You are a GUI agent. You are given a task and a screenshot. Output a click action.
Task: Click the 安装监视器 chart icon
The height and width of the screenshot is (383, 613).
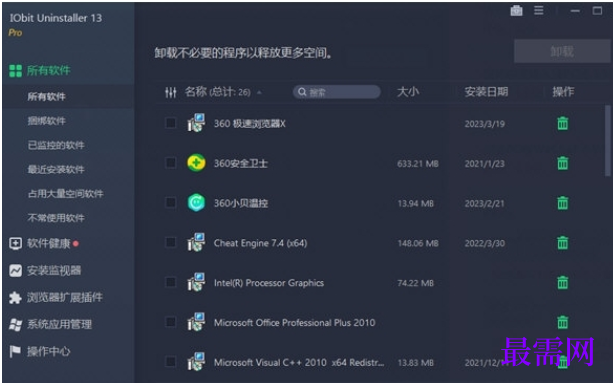(15, 270)
